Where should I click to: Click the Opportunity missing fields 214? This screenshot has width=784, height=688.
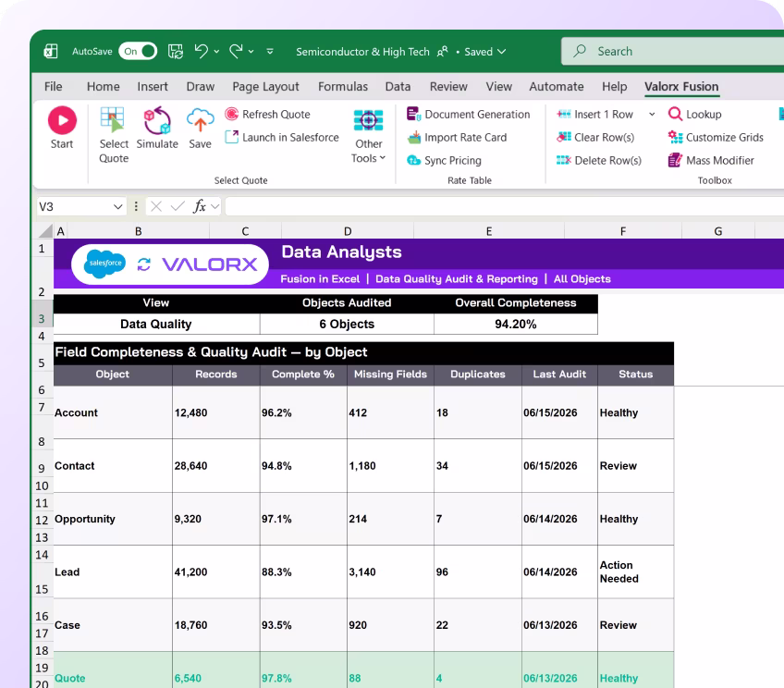358,519
